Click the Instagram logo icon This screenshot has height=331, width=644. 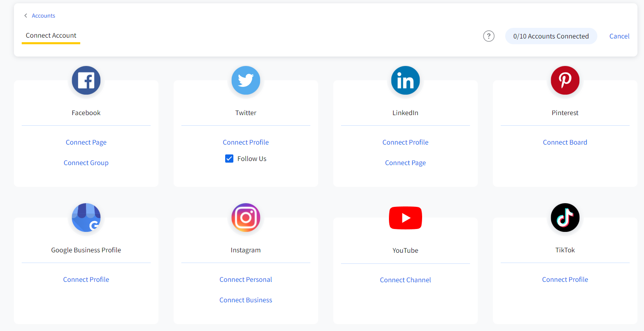246,218
